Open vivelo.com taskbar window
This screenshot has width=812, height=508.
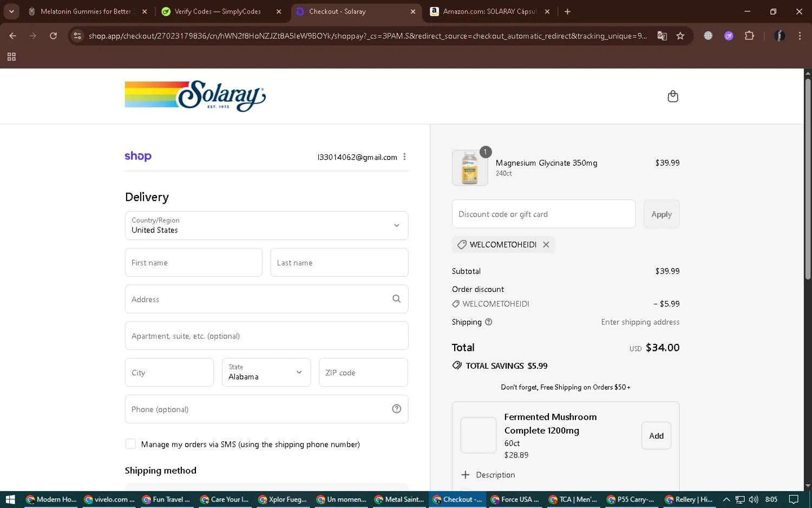click(109, 499)
